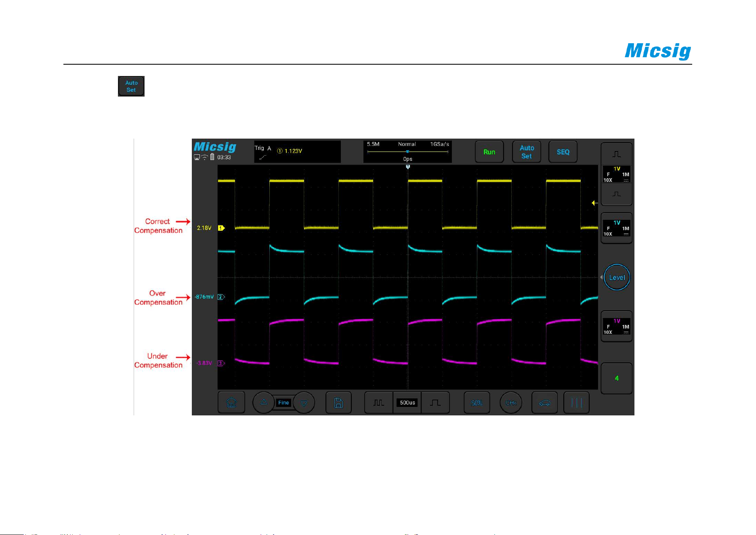The image size is (756, 535).
Task: Open channel 2 cyan 1V settings
Action: (x=617, y=228)
